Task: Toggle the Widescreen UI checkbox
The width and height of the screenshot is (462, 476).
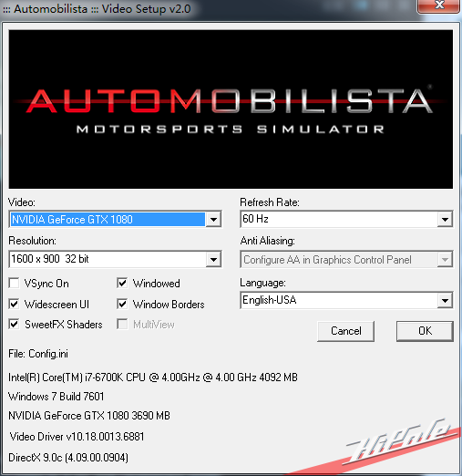Action: tap(15, 304)
